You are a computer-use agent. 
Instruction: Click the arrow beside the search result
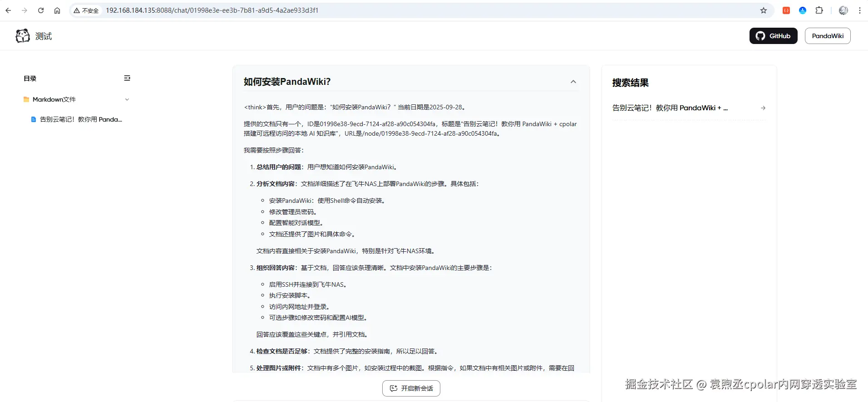[763, 108]
